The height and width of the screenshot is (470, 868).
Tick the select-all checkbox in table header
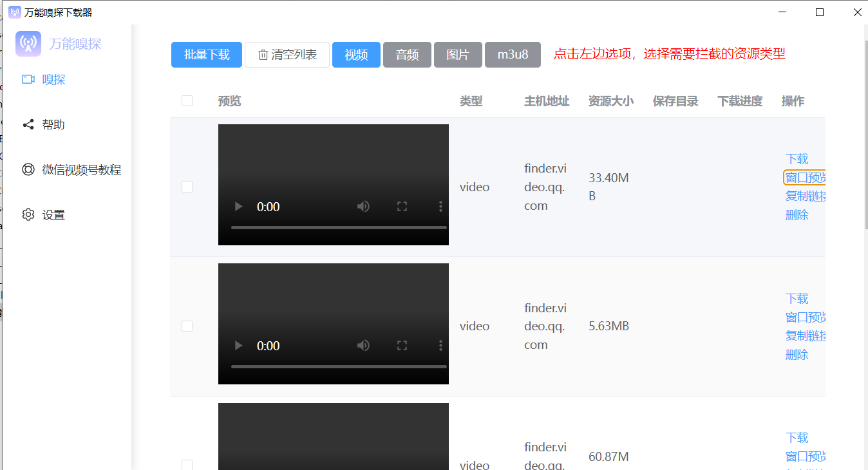click(187, 101)
